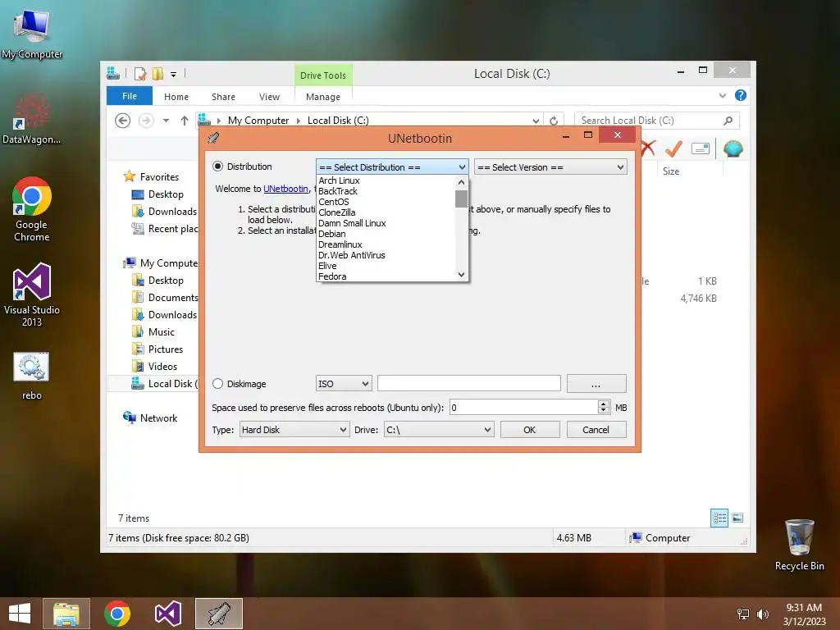Click the Drive Tools contextual tab
Image resolution: width=840 pixels, height=630 pixels.
[323, 75]
